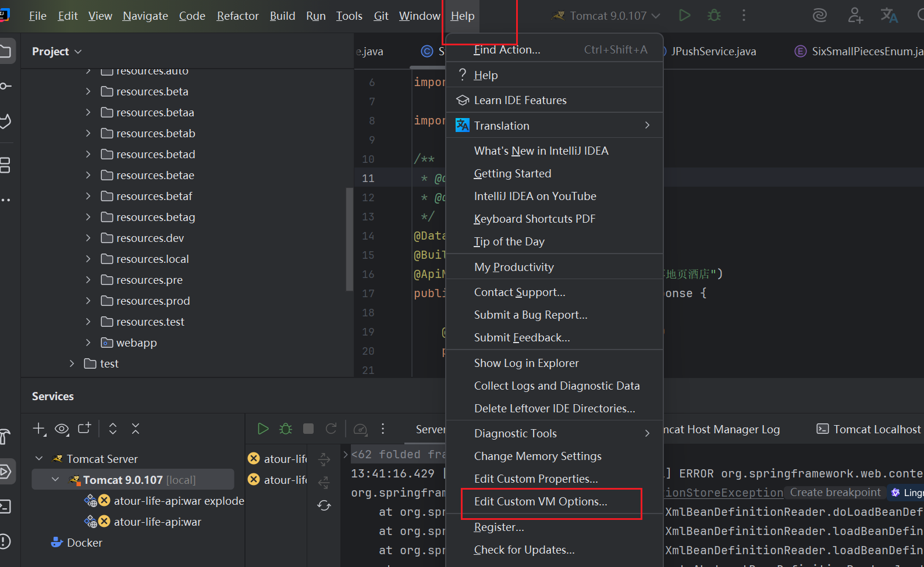Expand the resources.prod folder
The width and height of the screenshot is (924, 567).
(x=88, y=301)
